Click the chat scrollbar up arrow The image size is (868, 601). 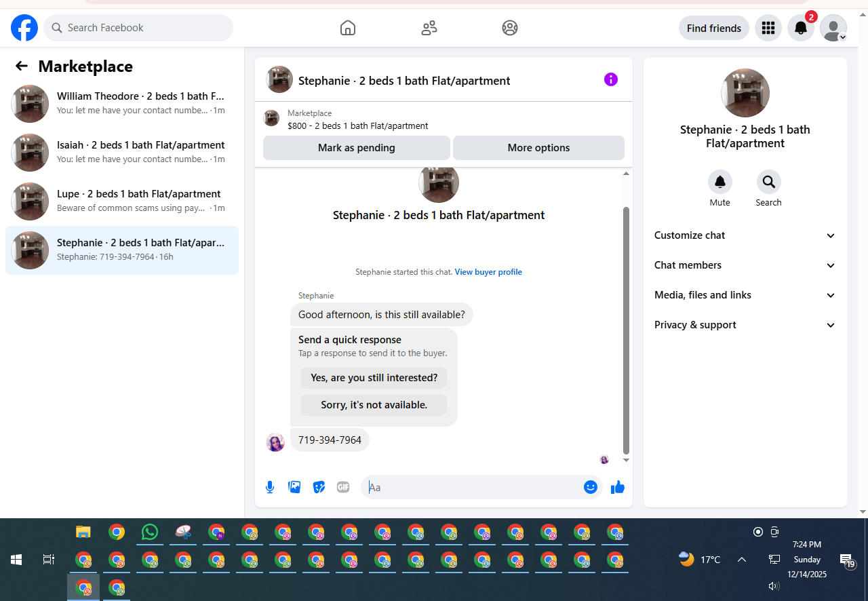pyautogui.click(x=626, y=174)
